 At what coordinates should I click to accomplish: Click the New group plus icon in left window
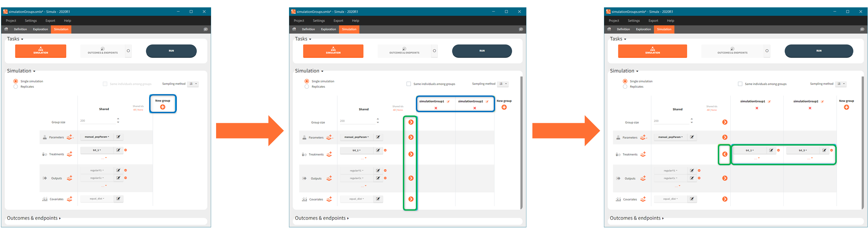163,107
